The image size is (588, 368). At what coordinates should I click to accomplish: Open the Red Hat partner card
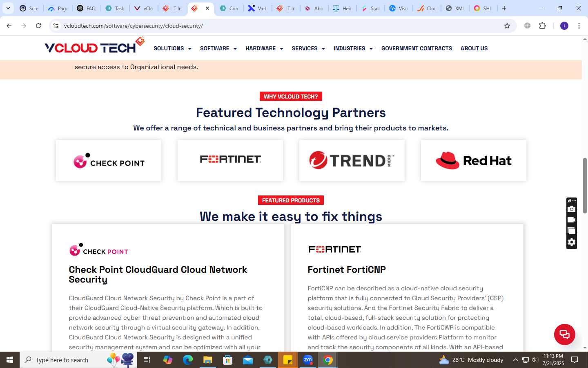tap(474, 161)
